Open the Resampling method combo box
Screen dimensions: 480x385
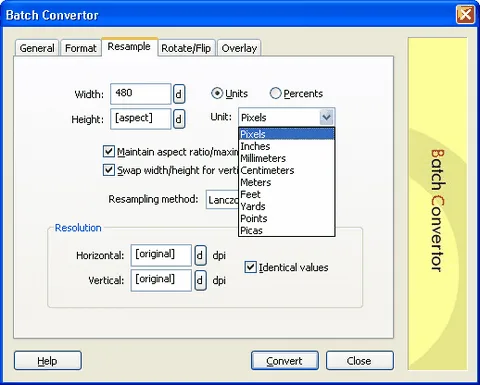point(222,200)
